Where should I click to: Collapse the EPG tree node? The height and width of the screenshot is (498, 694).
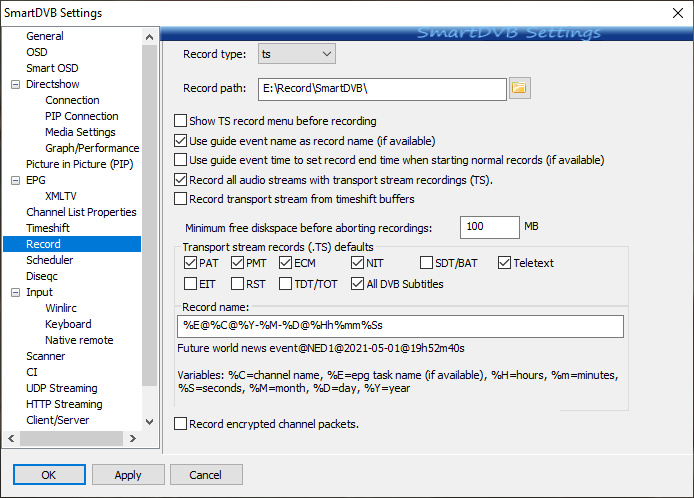[x=15, y=180]
